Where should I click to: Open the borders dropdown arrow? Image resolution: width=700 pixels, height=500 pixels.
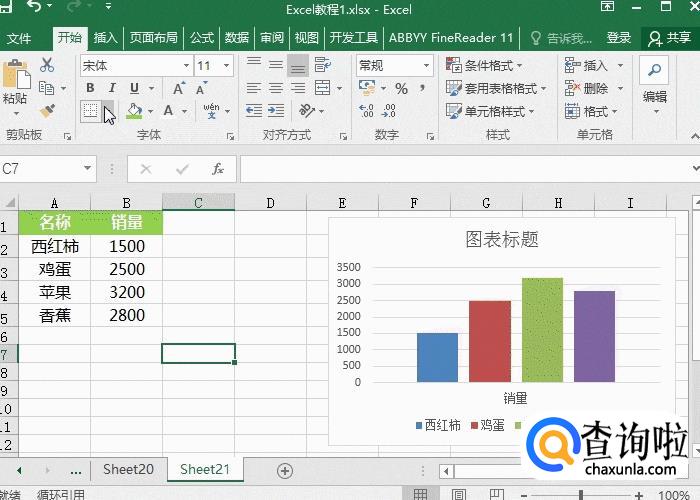coord(108,111)
